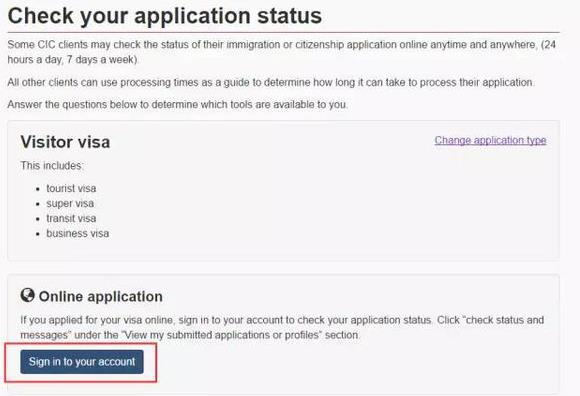The image size is (580, 396).
Task: Select the transit visa list item
Action: 71,219
